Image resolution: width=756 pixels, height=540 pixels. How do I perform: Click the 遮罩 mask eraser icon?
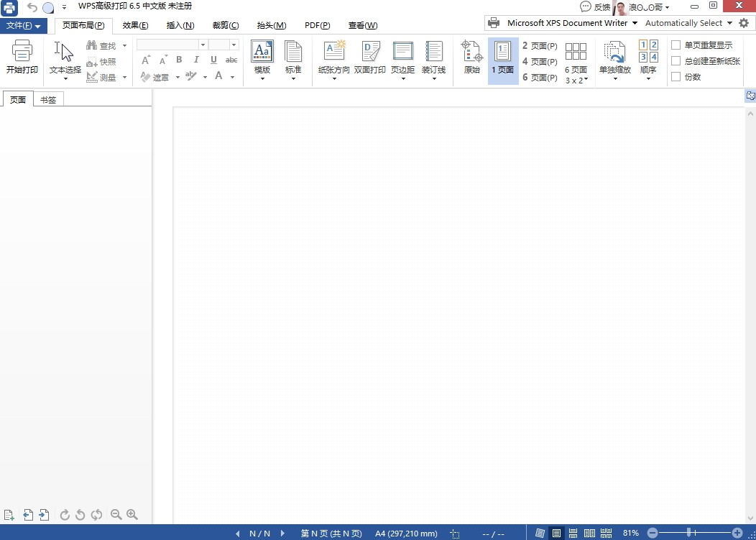146,77
